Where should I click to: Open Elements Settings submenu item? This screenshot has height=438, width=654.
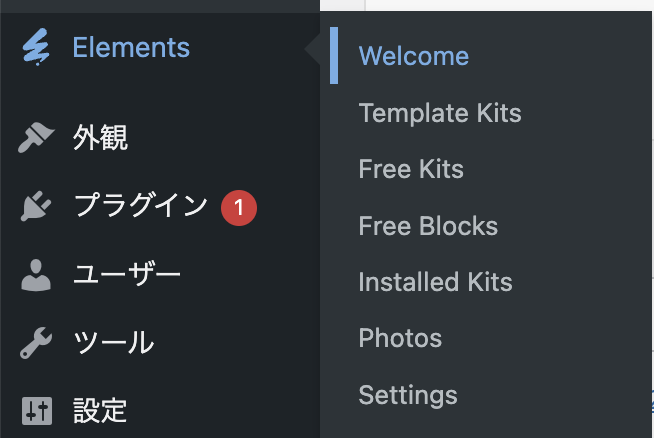(x=408, y=395)
